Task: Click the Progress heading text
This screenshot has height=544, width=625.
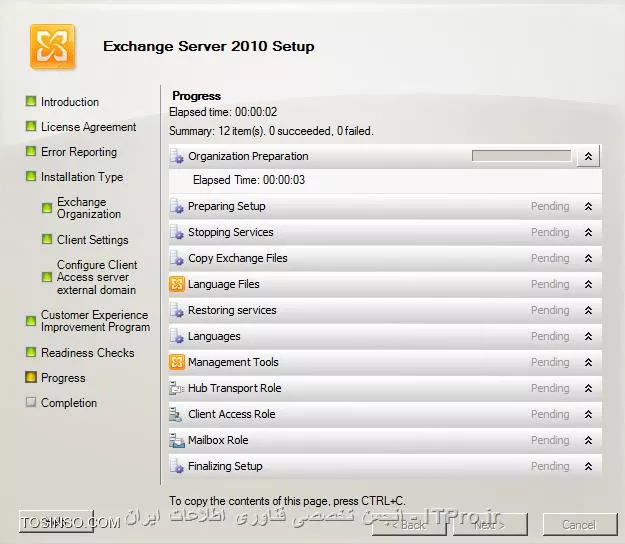Action: (197, 96)
